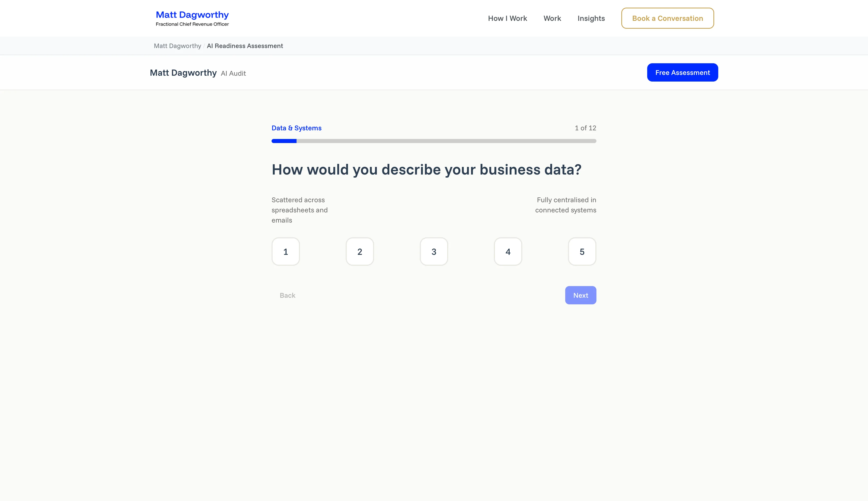The width and height of the screenshot is (868, 501).
Task: Click the Book a Conversation button
Action: point(667,18)
